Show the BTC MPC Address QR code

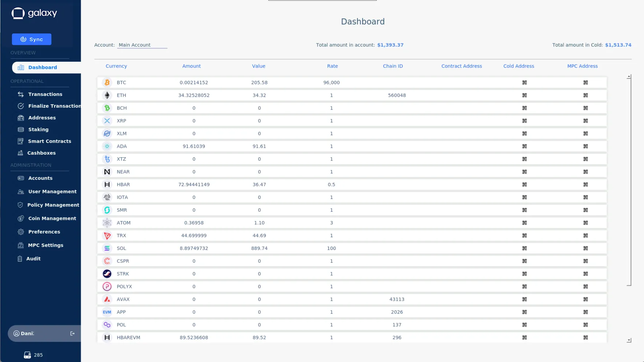coord(586,82)
